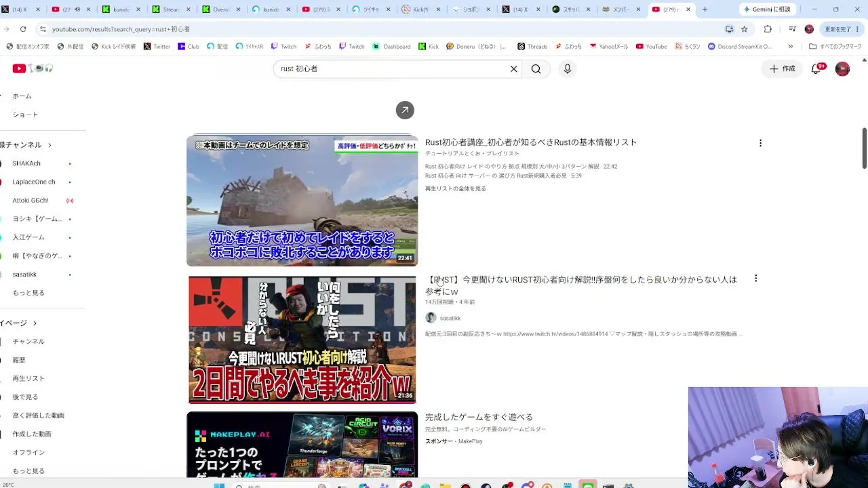Expand the マイページ section
Screen dimensions: 868x488
click(x=18, y=323)
